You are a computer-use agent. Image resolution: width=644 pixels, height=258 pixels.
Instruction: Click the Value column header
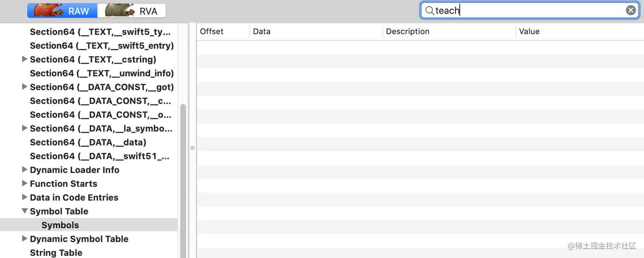click(529, 32)
